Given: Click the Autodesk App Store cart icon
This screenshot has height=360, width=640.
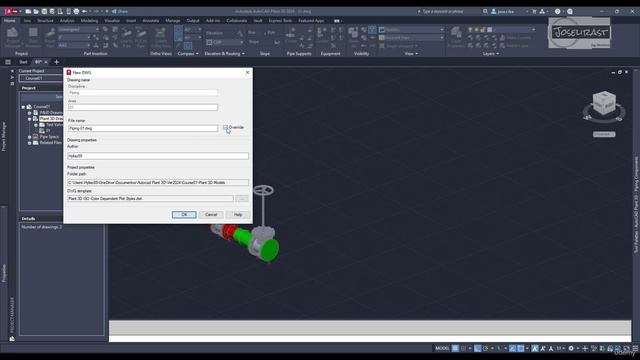Looking at the screenshot, I should pyautogui.click(x=534, y=11).
